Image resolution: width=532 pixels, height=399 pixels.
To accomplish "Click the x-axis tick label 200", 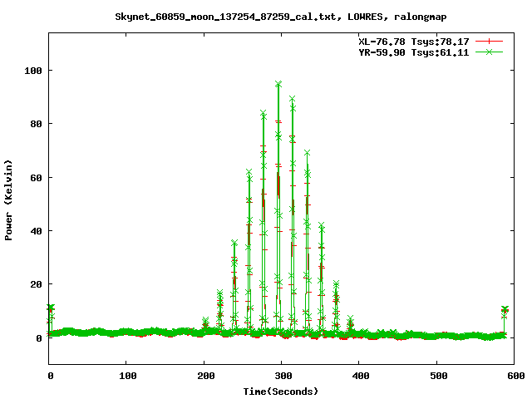I will pyautogui.click(x=205, y=376).
